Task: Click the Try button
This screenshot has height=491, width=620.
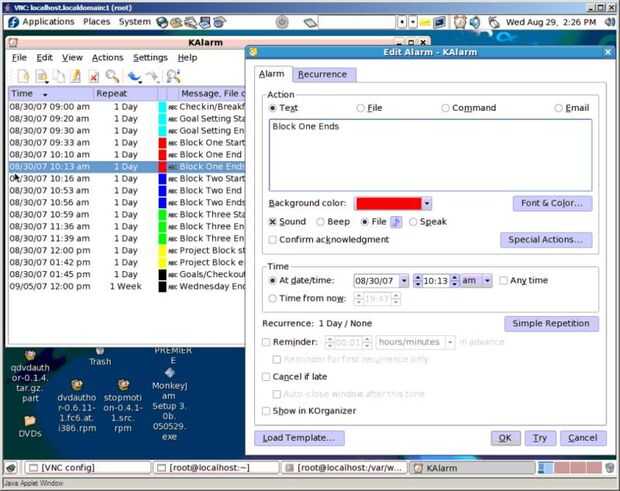Action: (540, 438)
